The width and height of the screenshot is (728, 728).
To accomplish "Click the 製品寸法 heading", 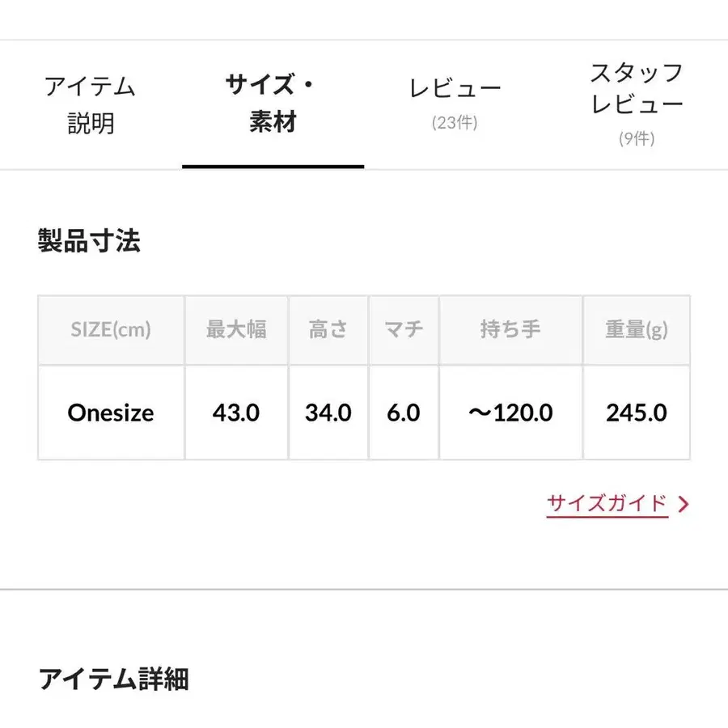I will (x=89, y=241).
